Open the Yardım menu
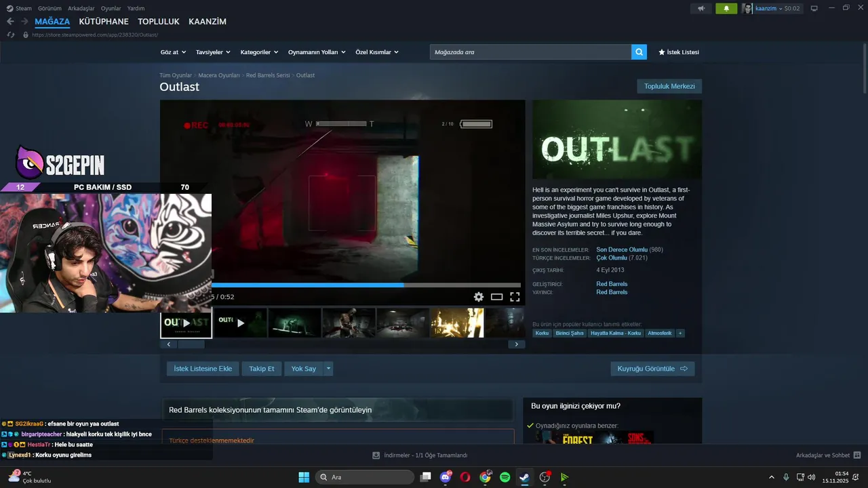 [136, 8]
